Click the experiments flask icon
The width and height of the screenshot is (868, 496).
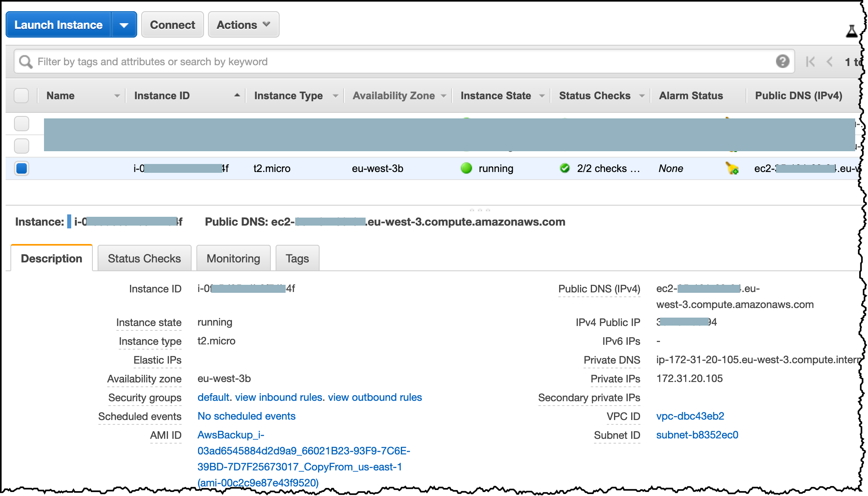(x=852, y=31)
